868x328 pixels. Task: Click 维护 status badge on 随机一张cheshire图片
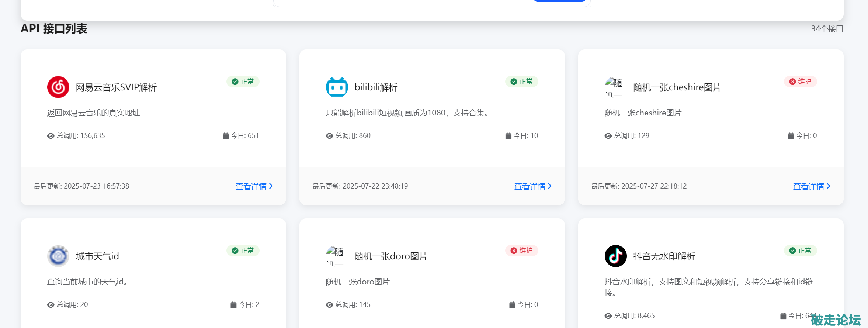(800, 82)
